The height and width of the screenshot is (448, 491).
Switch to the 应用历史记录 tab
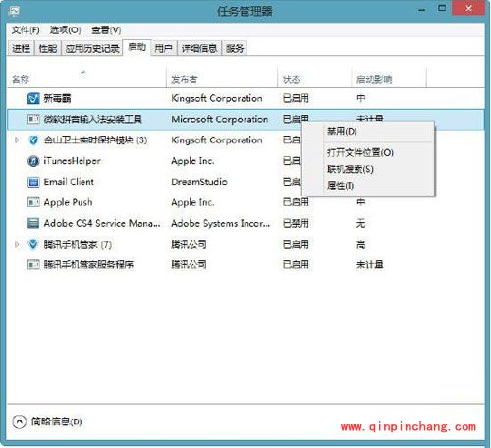click(x=92, y=49)
